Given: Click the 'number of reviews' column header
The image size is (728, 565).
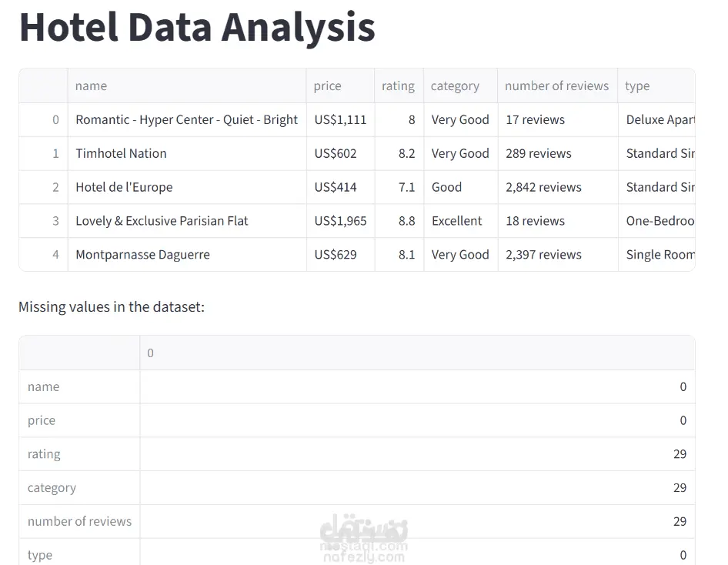Looking at the screenshot, I should point(556,86).
